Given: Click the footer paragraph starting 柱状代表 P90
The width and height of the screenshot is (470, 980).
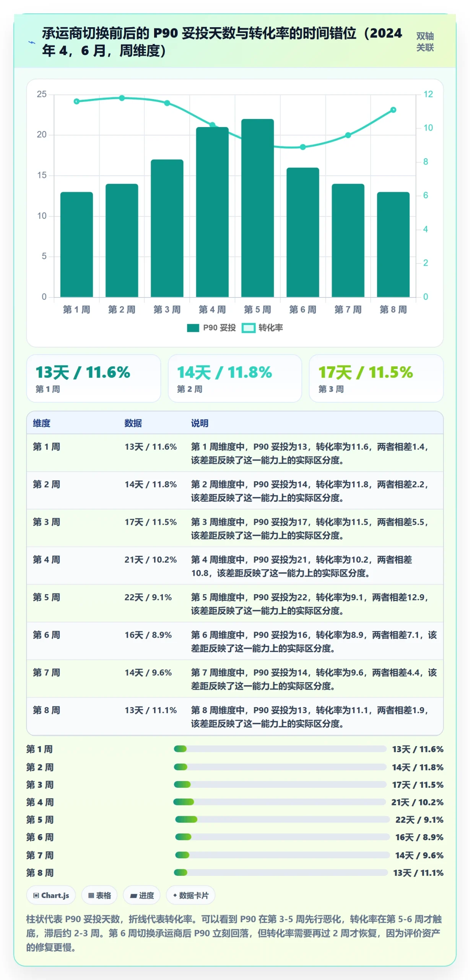Looking at the screenshot, I should [x=234, y=933].
